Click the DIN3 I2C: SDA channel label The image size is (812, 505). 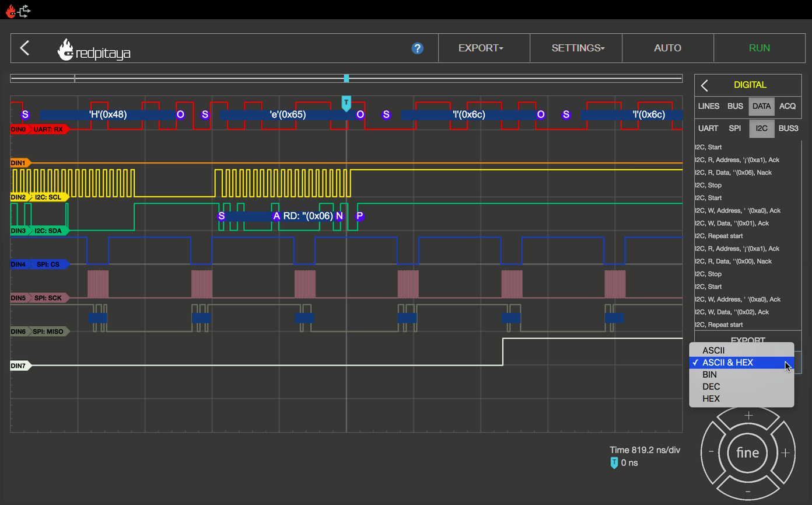click(40, 231)
